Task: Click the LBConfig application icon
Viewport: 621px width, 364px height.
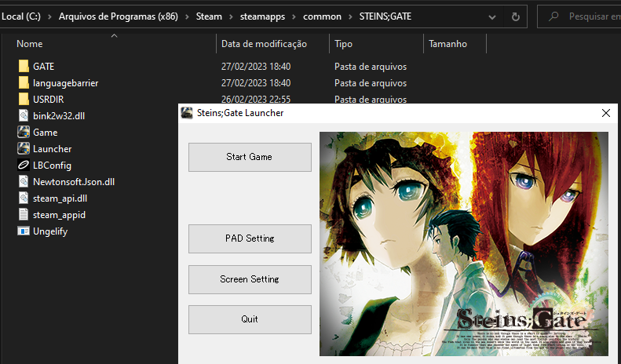Action: tap(24, 165)
